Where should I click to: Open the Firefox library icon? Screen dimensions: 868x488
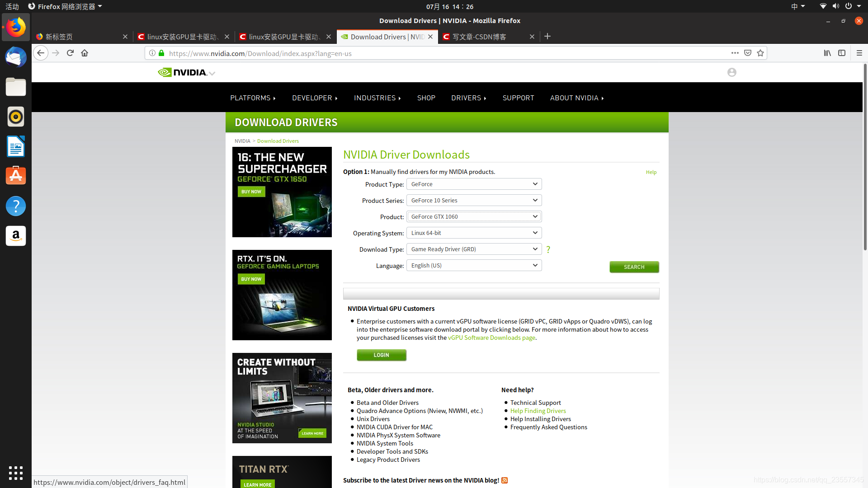tap(827, 53)
